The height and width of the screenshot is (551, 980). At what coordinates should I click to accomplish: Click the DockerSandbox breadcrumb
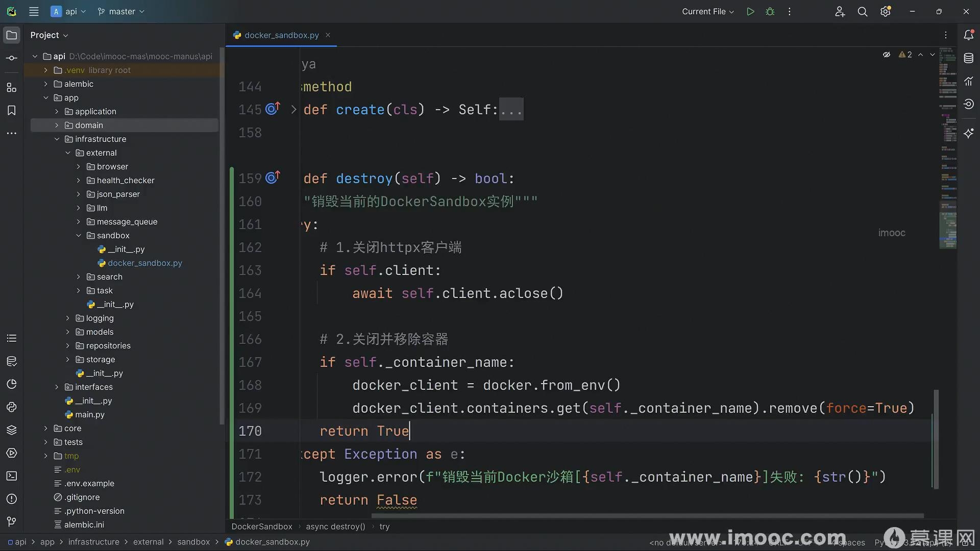coord(262,527)
